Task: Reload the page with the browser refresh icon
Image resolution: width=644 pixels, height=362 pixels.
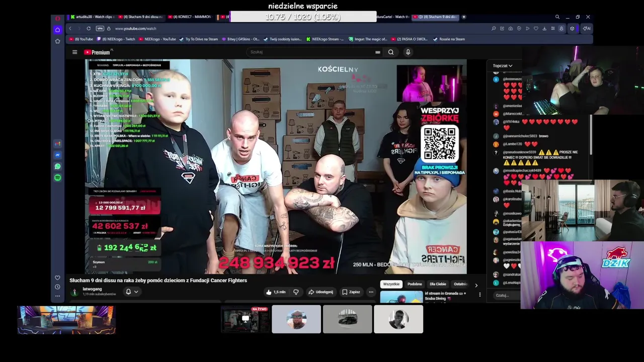Action: [x=89, y=29]
